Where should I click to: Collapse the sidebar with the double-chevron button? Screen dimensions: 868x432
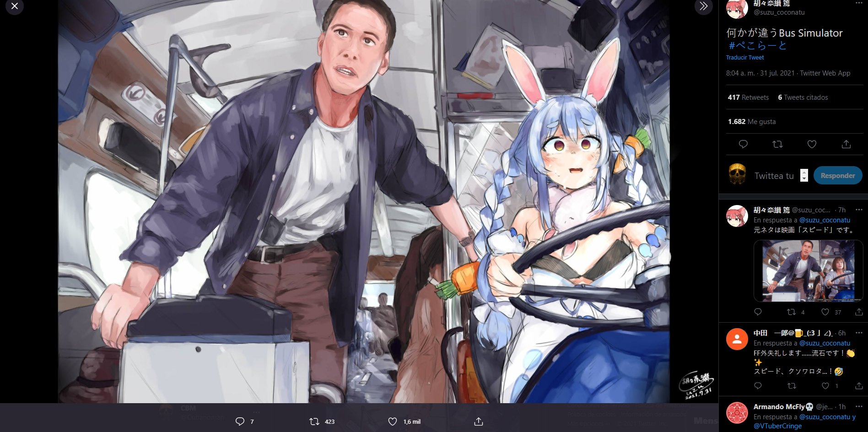pos(703,6)
